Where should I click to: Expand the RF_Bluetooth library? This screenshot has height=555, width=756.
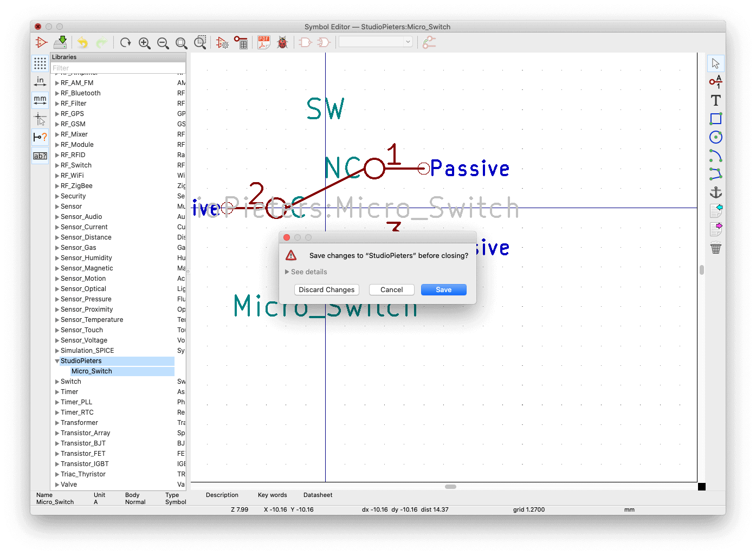pos(57,93)
